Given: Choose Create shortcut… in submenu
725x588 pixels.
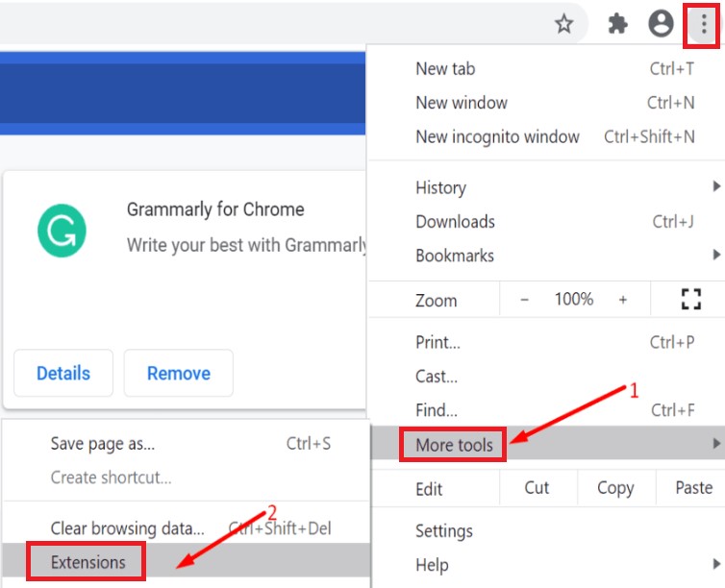Looking at the screenshot, I should point(186,478).
